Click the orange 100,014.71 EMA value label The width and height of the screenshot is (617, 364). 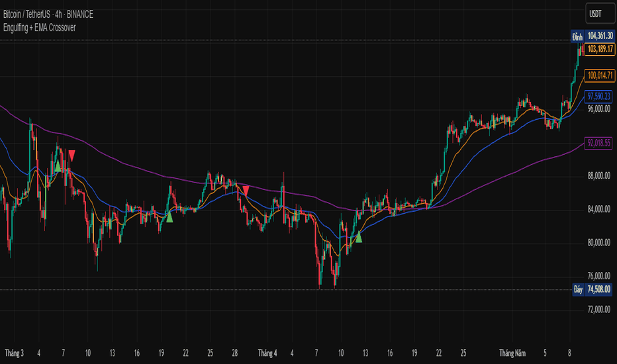(x=600, y=75)
